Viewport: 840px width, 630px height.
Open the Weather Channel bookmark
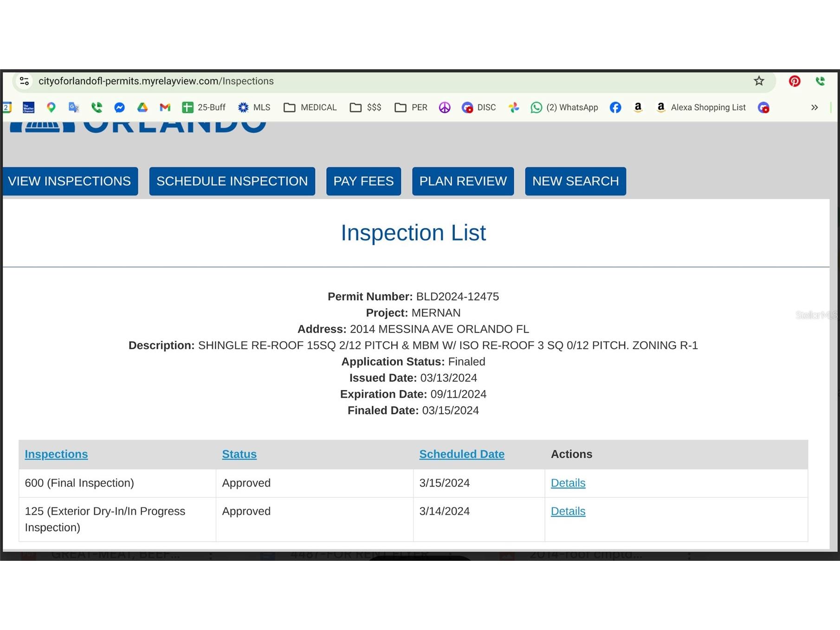pos(29,108)
